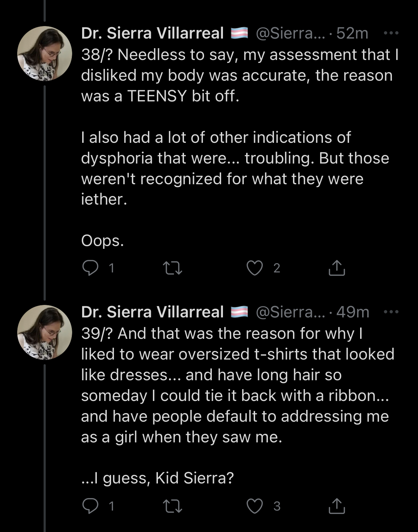Like the tweet about oversized t-shirts

[255, 506]
